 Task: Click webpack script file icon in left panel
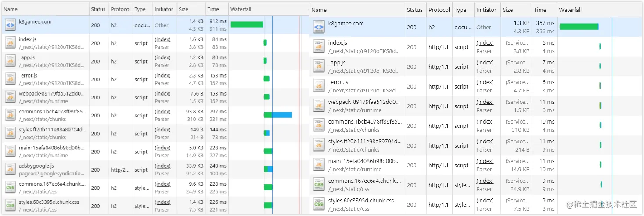tap(10, 97)
